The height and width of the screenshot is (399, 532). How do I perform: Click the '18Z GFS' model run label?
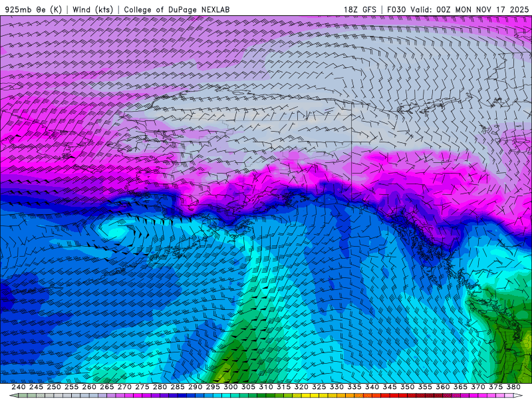(360, 9)
